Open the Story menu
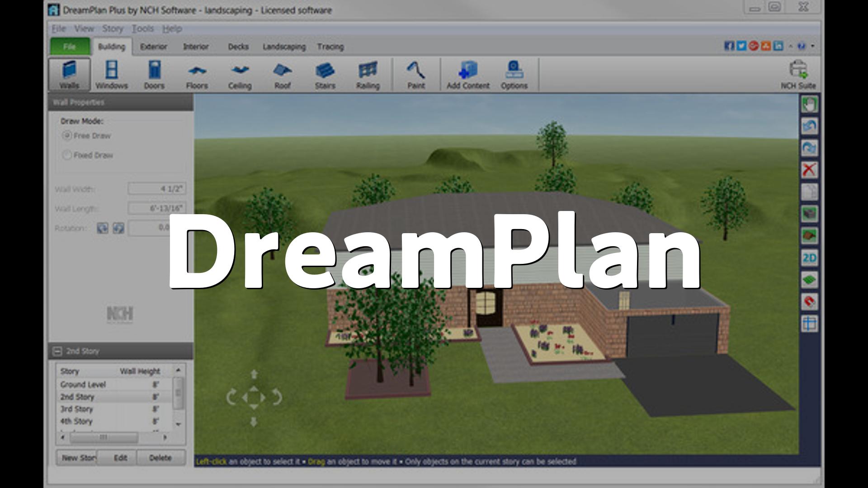Image resolution: width=868 pixels, height=488 pixels. [x=113, y=28]
